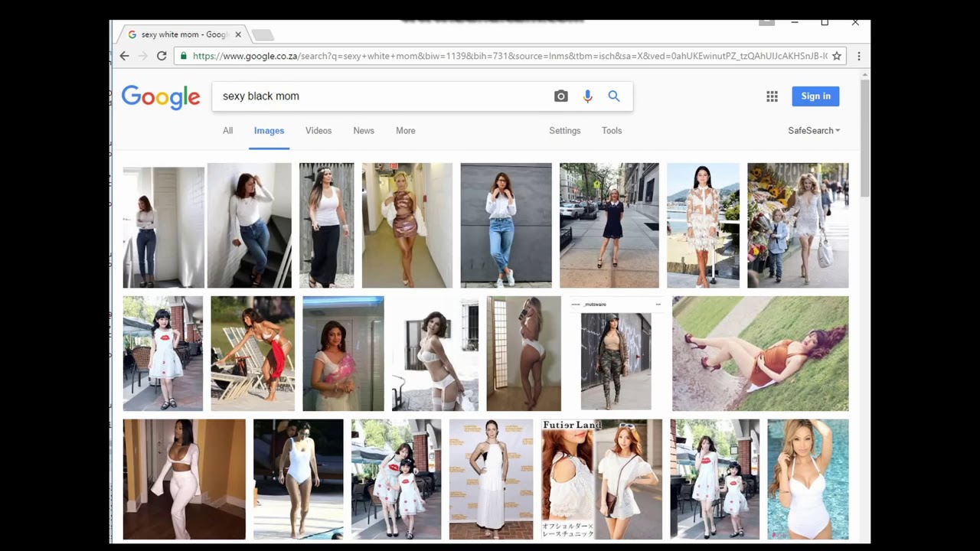Open the Tools link

click(x=612, y=131)
